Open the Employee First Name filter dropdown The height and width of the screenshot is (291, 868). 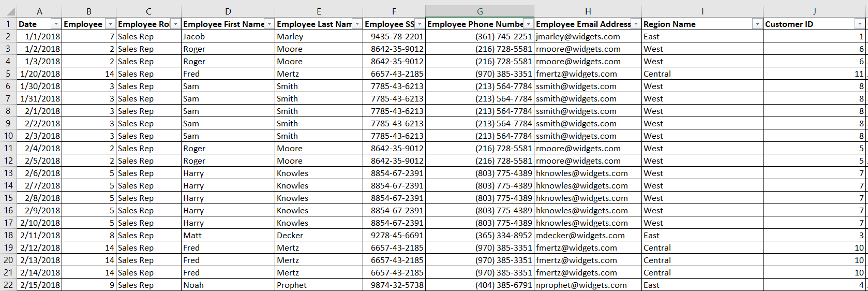click(x=269, y=24)
